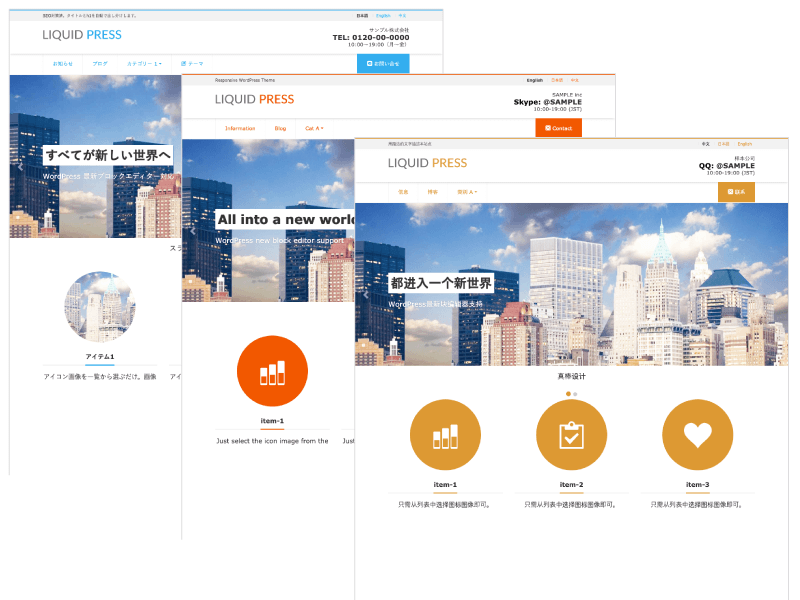This screenshot has height=600, width=800.
Task: Select the first carousel dot in the Chinese site
Action: point(568,394)
